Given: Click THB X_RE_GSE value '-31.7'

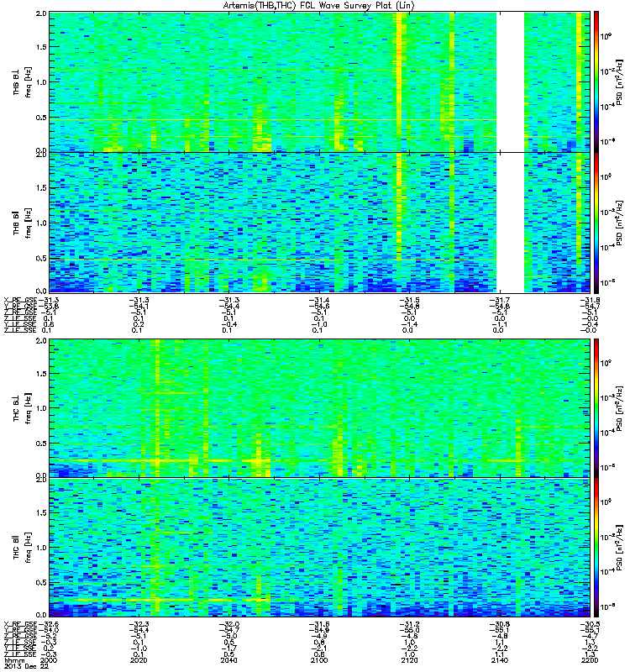Looking at the screenshot, I should [x=500, y=301].
